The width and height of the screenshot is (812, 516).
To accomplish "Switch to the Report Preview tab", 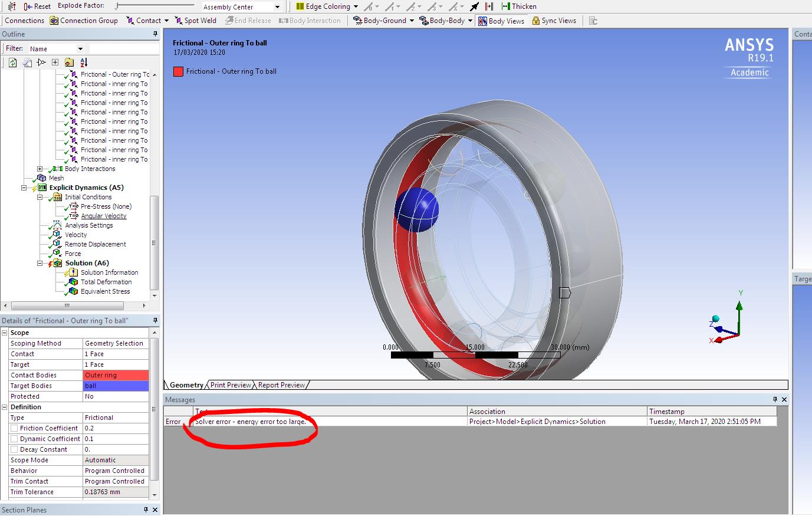I will [280, 384].
